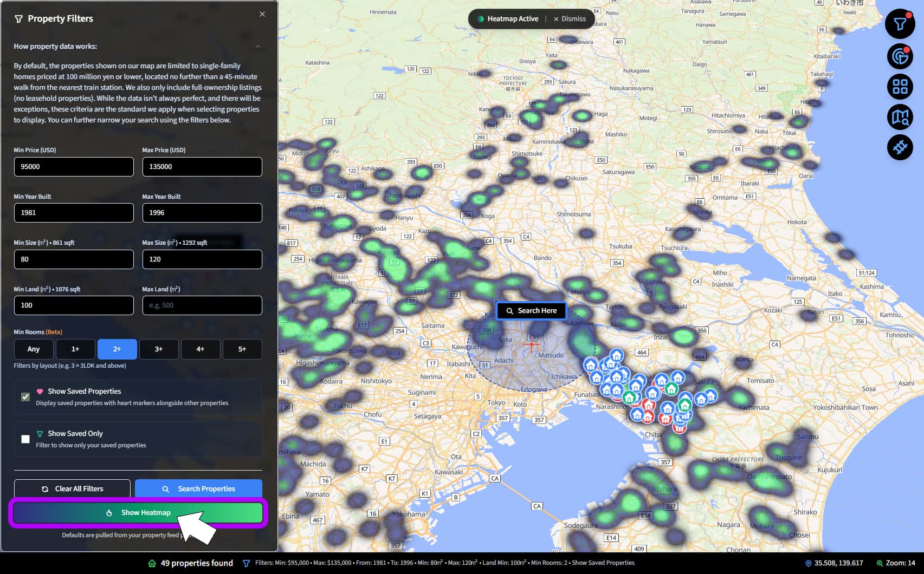Choose the 5+ minimum rooms option

[x=242, y=349]
